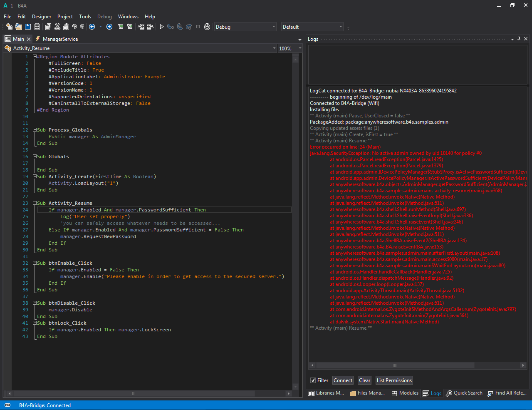532x410 pixels.
Task: Uncheck the Filter checkbox in Logs
Action: pos(313,380)
